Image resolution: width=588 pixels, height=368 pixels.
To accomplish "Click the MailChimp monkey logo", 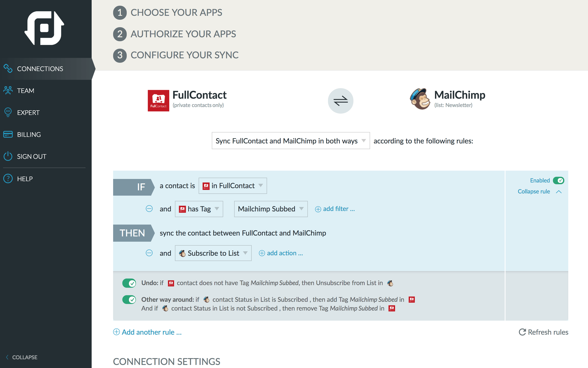I will tap(420, 99).
